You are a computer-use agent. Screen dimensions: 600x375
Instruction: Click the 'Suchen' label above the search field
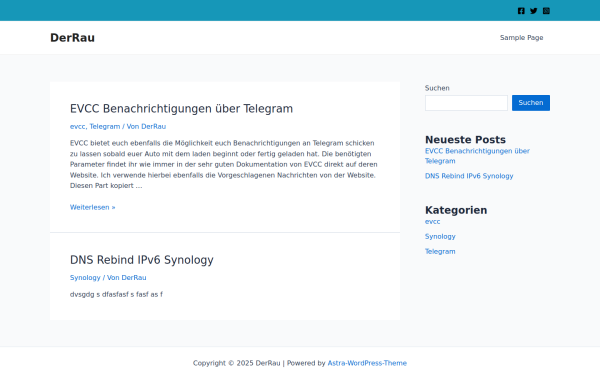pos(437,88)
